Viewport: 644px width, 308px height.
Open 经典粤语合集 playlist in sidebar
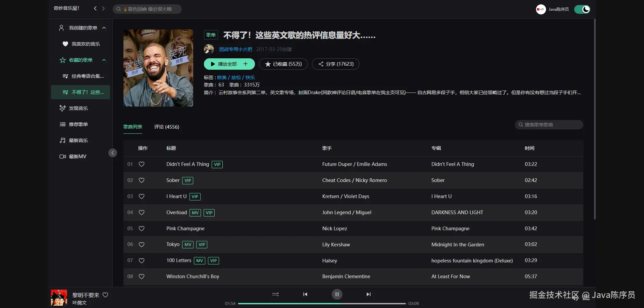[80, 76]
